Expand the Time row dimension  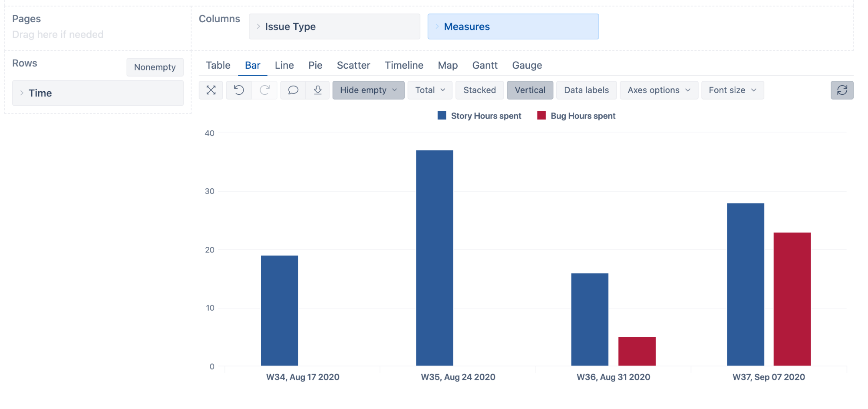click(22, 93)
